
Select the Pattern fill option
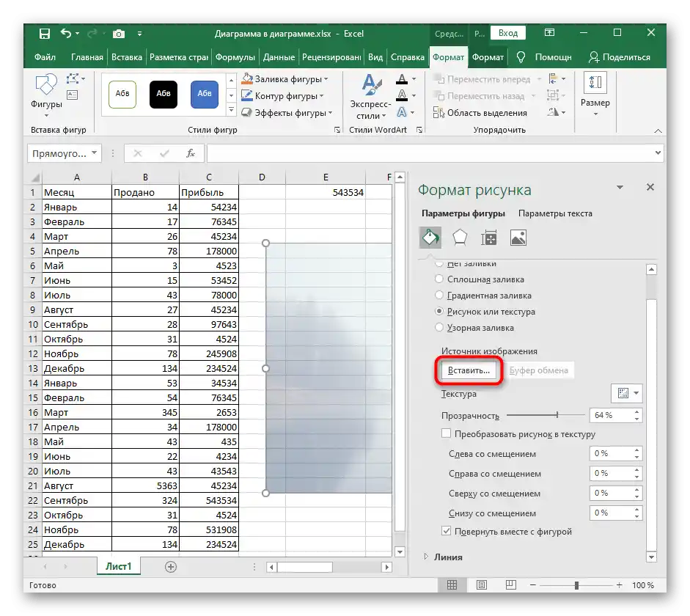pyautogui.click(x=439, y=328)
